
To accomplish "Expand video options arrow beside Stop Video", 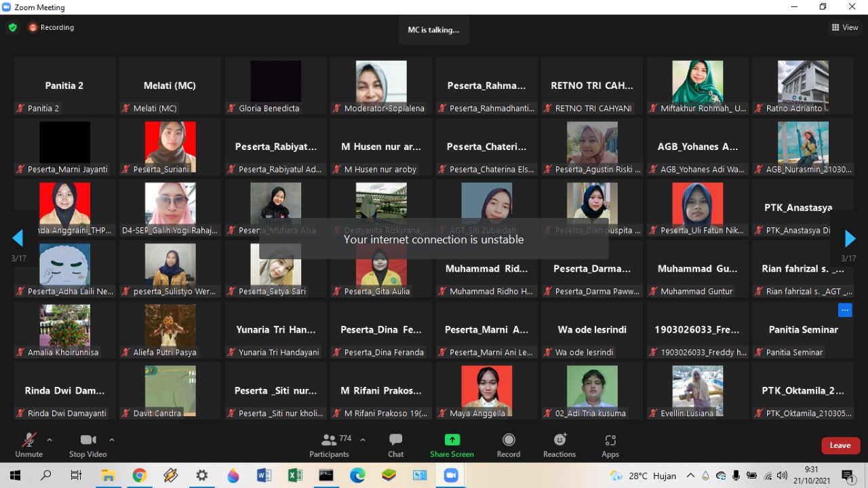I will pos(112,440).
